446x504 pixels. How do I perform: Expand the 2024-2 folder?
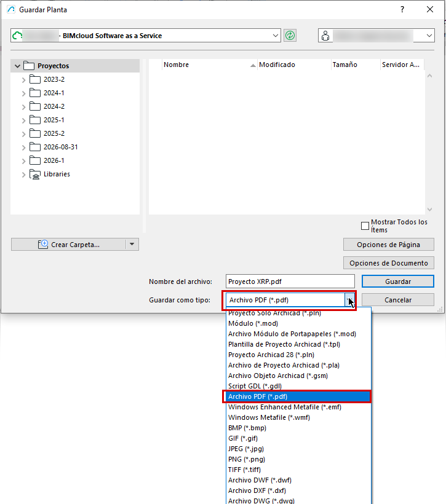(x=23, y=107)
